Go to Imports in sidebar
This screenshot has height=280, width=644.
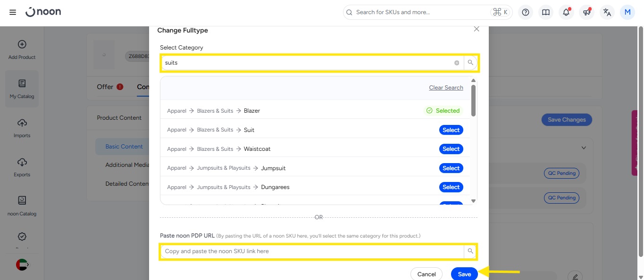[x=22, y=128]
